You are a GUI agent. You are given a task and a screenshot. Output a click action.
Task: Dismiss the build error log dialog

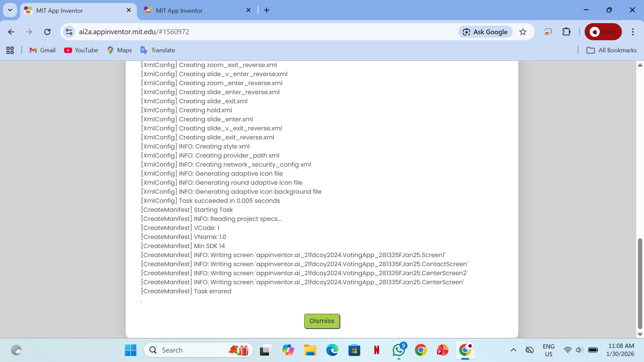(322, 321)
